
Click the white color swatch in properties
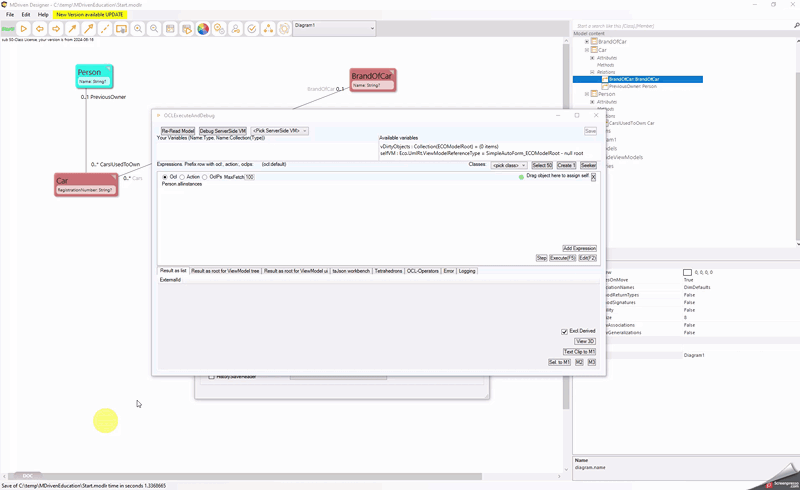pyautogui.click(x=688, y=272)
